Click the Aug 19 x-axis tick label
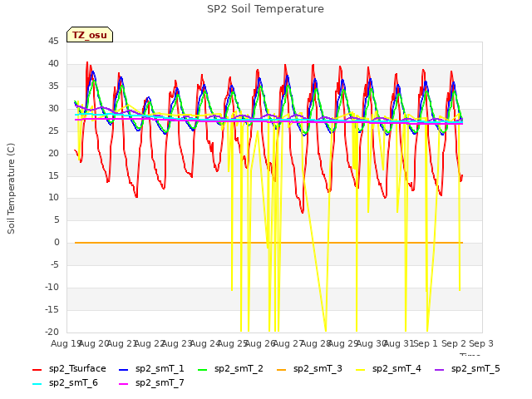 click(x=66, y=343)
